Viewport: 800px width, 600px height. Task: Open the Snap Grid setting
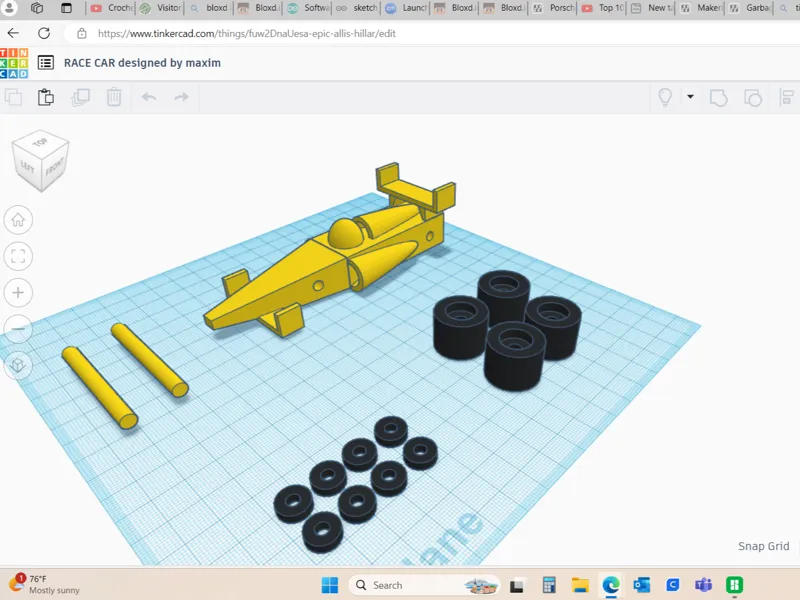point(763,546)
